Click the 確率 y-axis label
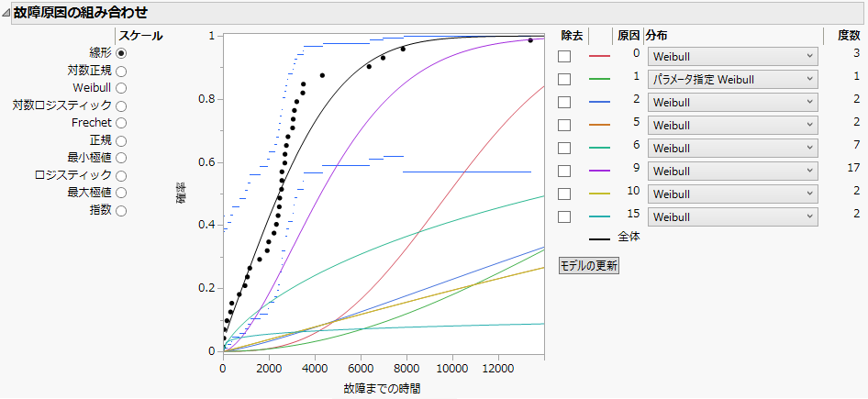This screenshot has width=868, height=399. [x=181, y=194]
